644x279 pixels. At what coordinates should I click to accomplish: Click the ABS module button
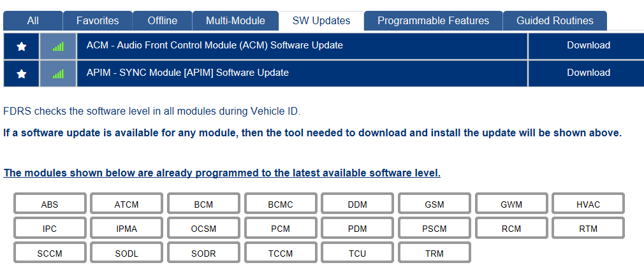click(x=50, y=204)
